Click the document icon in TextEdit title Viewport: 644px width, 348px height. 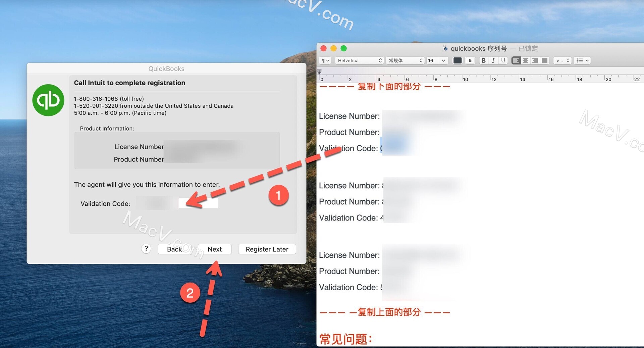click(445, 48)
